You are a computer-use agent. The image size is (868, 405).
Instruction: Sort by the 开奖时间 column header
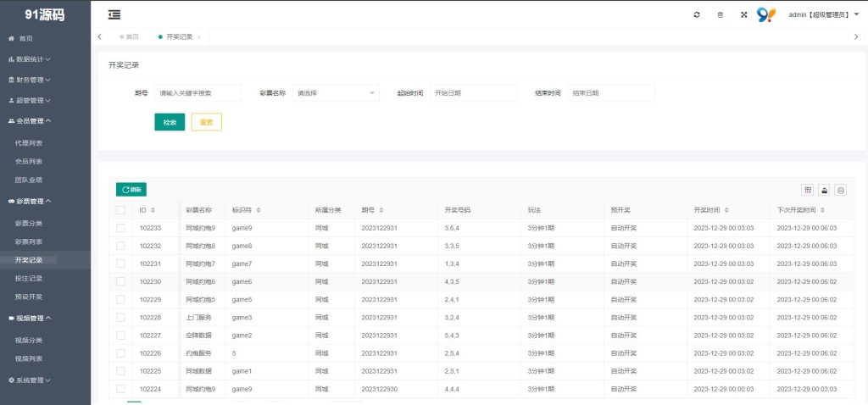click(726, 210)
